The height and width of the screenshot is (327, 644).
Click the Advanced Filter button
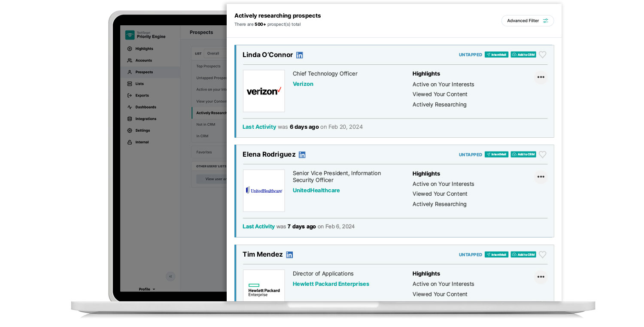click(527, 21)
